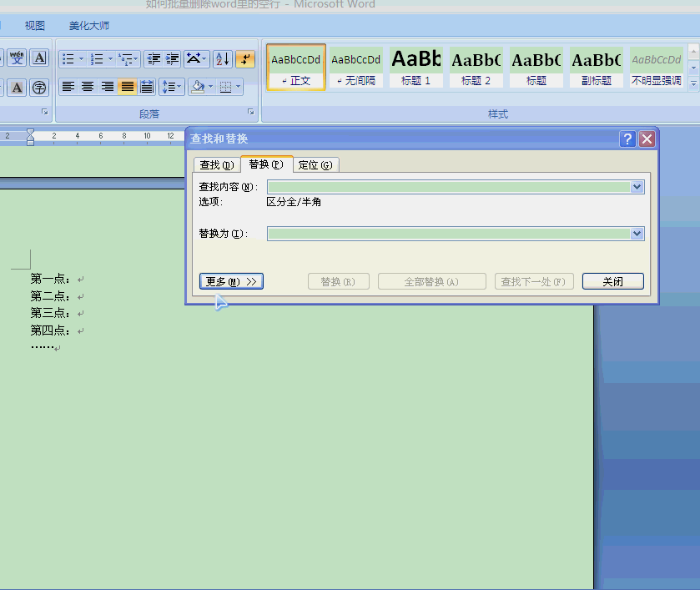Click the 更多 button to expand options

coord(231,282)
